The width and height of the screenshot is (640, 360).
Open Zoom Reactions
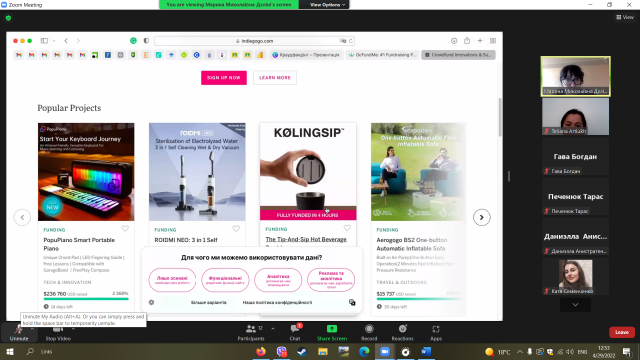[402, 333]
